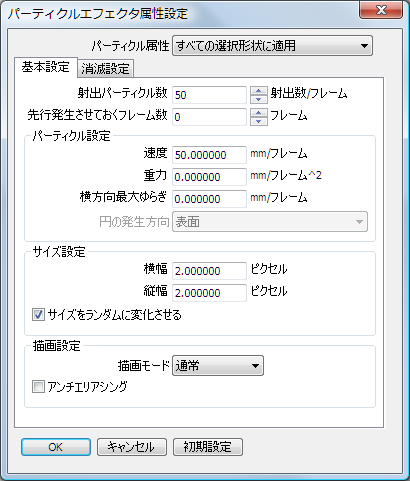Select the 基本設定 tab
This screenshot has width=410, height=481.
point(46,67)
